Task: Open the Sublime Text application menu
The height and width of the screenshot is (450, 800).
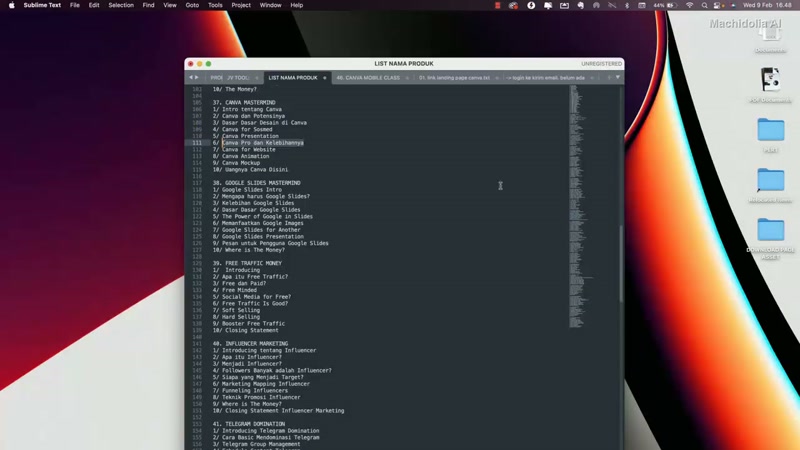Action: 42,5
